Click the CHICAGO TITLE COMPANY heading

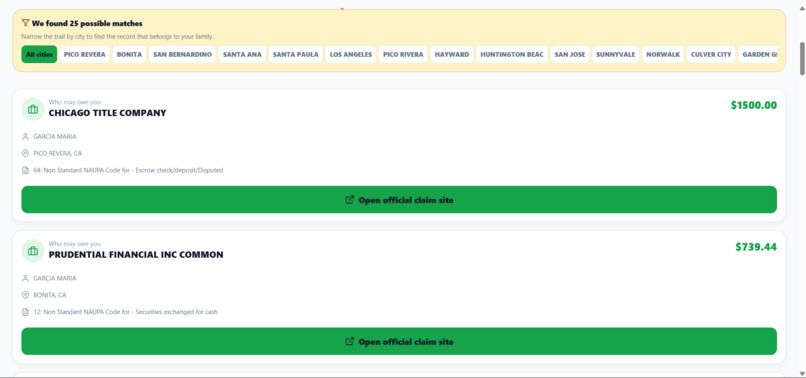(107, 113)
